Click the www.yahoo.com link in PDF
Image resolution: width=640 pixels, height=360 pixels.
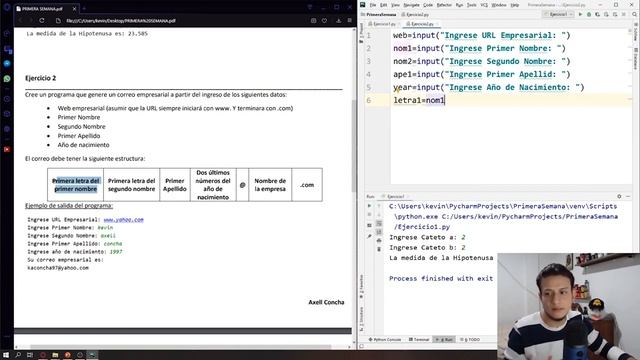point(123,220)
